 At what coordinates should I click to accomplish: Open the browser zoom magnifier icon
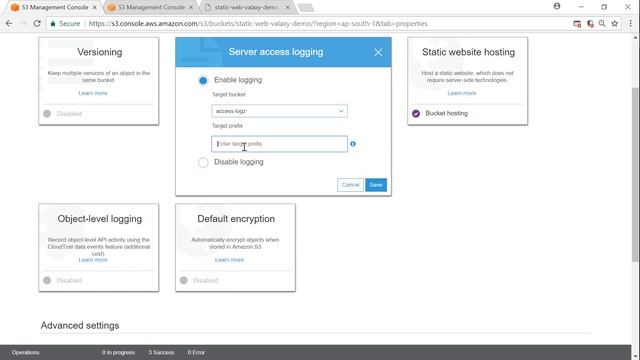[x=602, y=24]
